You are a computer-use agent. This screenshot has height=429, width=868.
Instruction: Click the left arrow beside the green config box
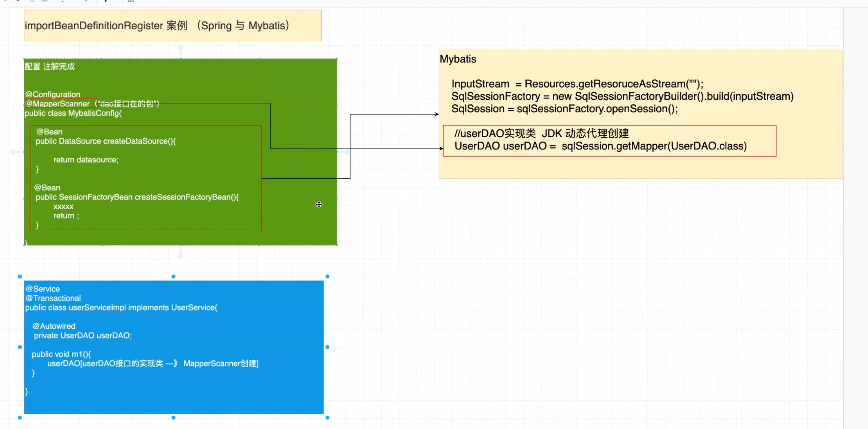pyautogui.click(x=15, y=152)
